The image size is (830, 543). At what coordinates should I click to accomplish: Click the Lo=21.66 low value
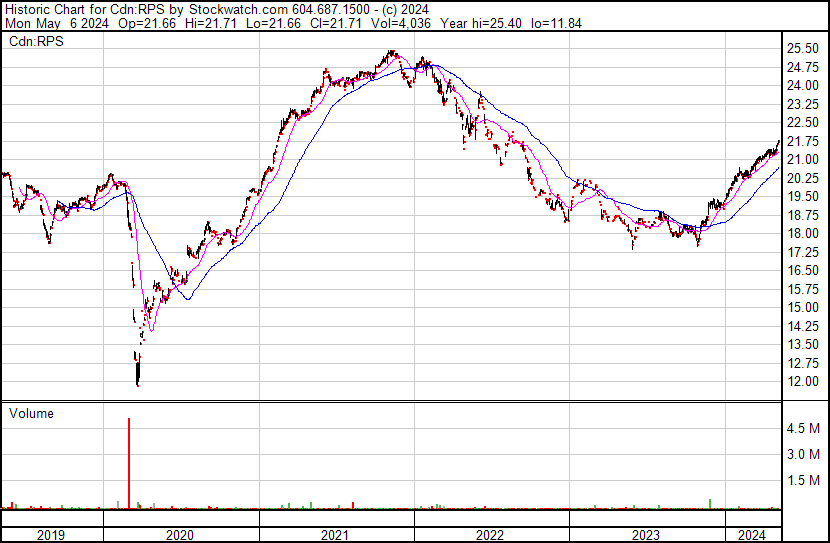[x=272, y=23]
